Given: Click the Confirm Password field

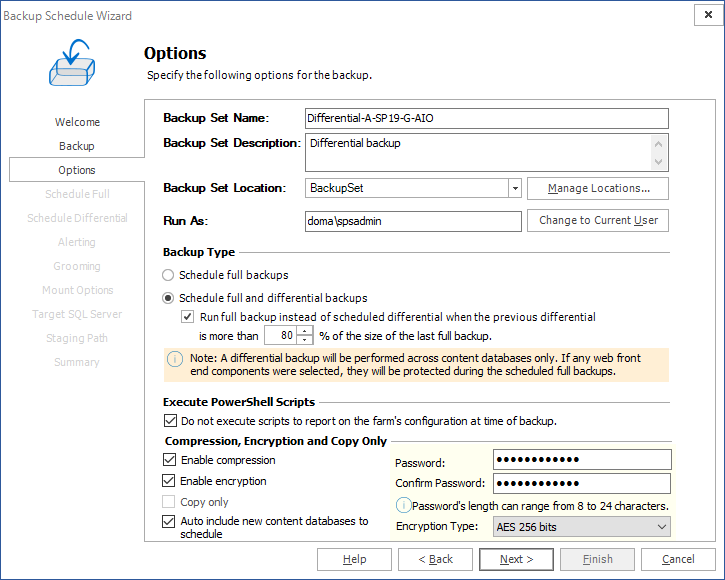Looking at the screenshot, I should (582, 483).
